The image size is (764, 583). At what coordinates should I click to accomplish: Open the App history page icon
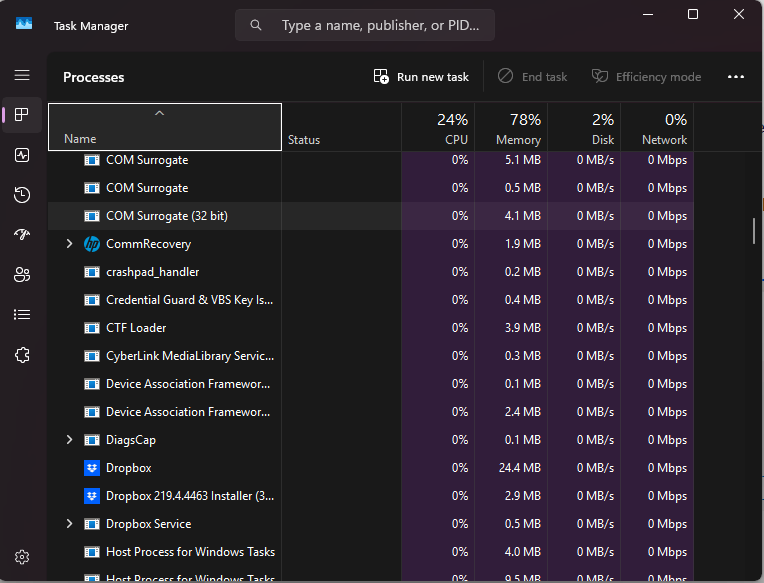(x=22, y=195)
